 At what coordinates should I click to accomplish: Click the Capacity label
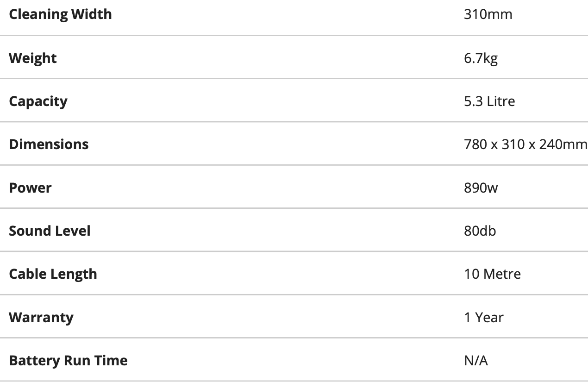click(38, 101)
